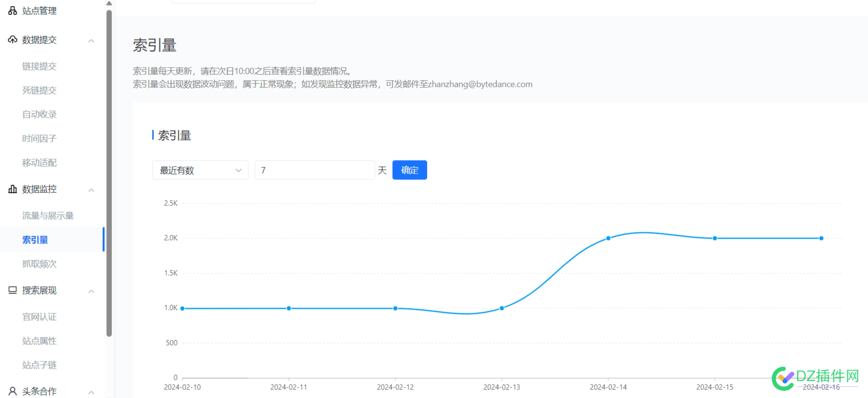Select 时间因子 in the sidebar
This screenshot has height=398, width=868.
[39, 138]
